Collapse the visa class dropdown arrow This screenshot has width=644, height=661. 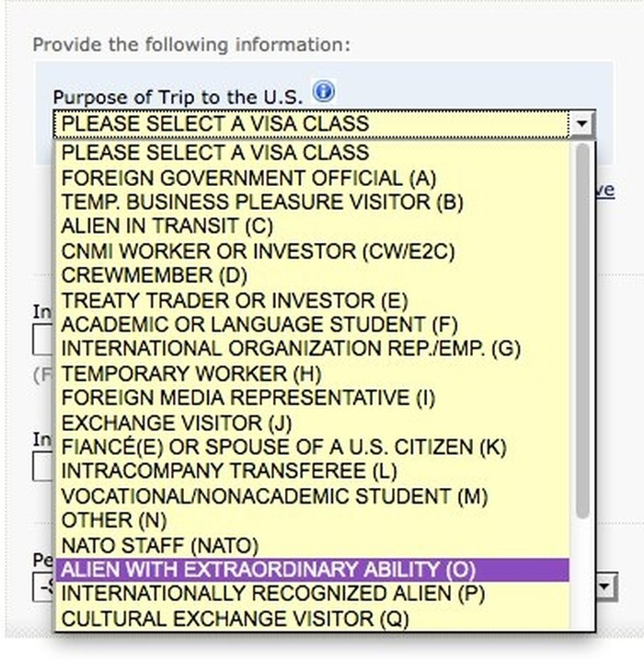[x=581, y=124]
